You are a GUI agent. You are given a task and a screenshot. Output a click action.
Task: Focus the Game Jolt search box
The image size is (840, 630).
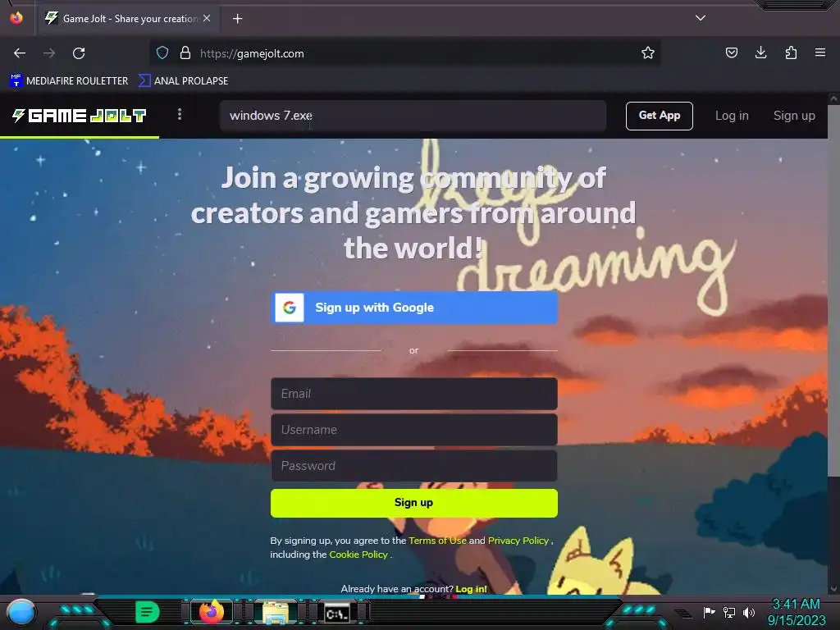(x=413, y=116)
